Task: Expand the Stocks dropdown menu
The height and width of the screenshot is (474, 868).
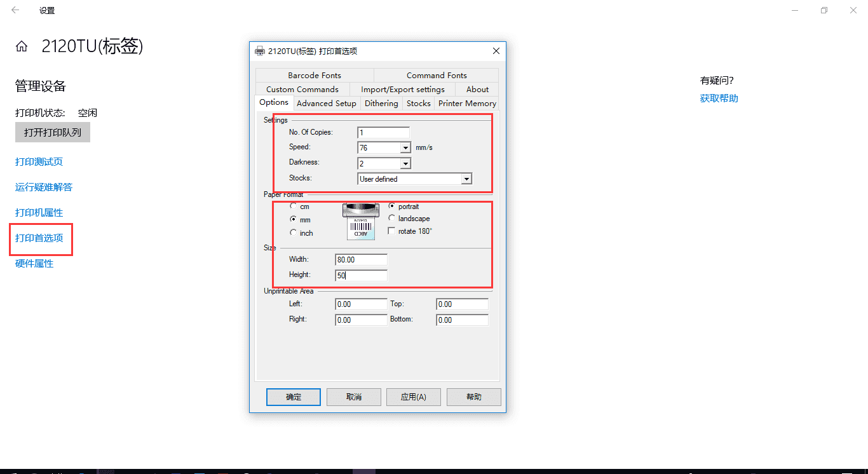Action: click(466, 179)
